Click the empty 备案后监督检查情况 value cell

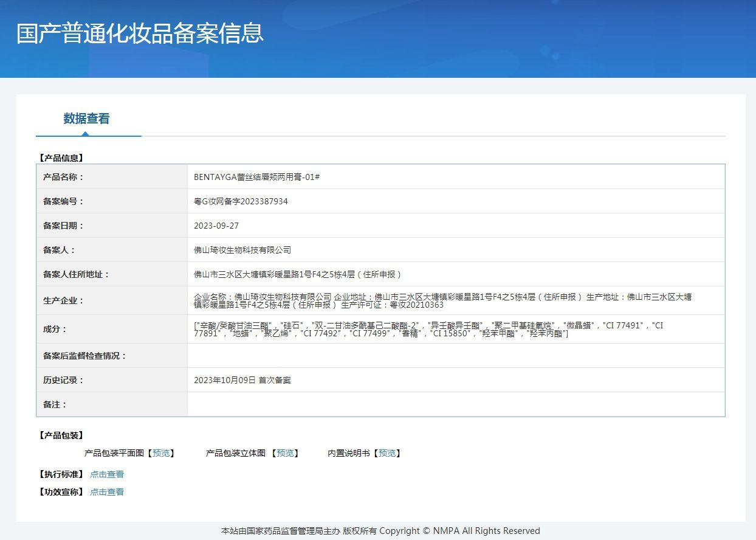[456, 356]
